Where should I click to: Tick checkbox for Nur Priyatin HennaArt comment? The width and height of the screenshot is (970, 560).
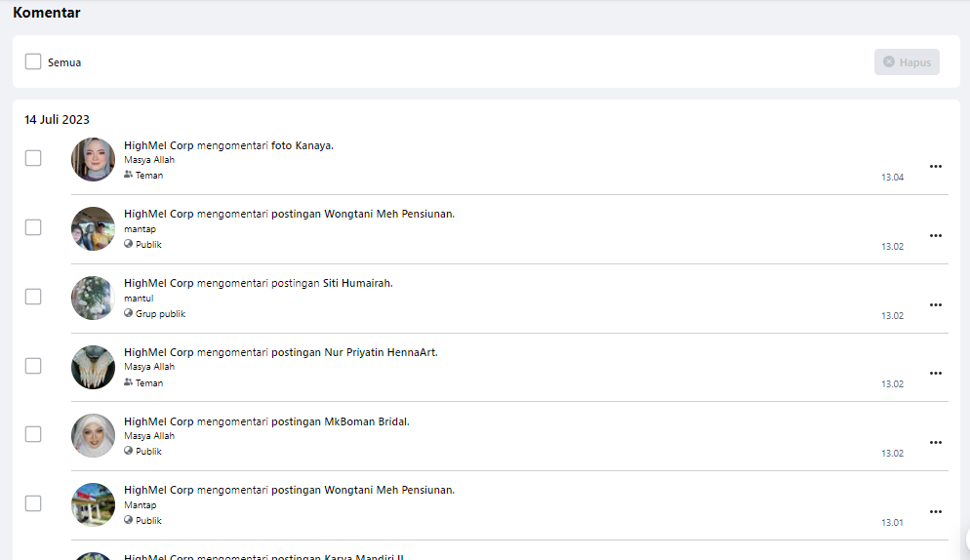(33, 366)
